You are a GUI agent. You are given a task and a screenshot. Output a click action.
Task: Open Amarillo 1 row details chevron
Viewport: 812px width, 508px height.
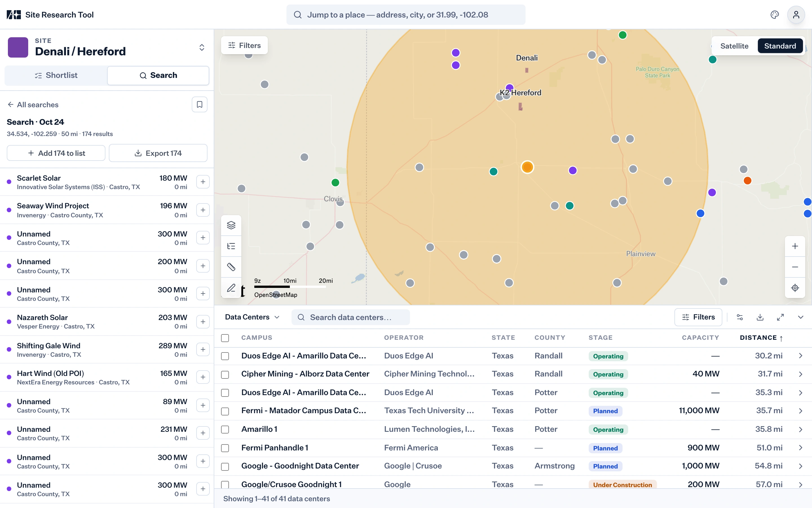[x=801, y=429]
